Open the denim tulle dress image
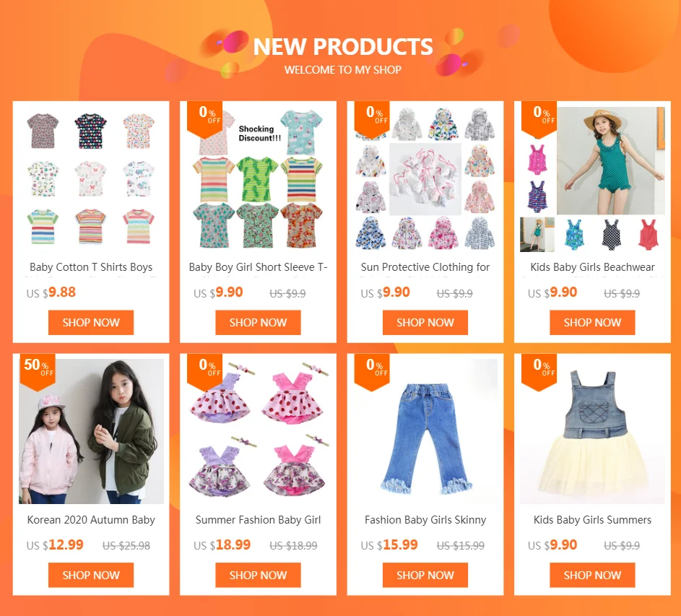The height and width of the screenshot is (616, 681). click(592, 431)
